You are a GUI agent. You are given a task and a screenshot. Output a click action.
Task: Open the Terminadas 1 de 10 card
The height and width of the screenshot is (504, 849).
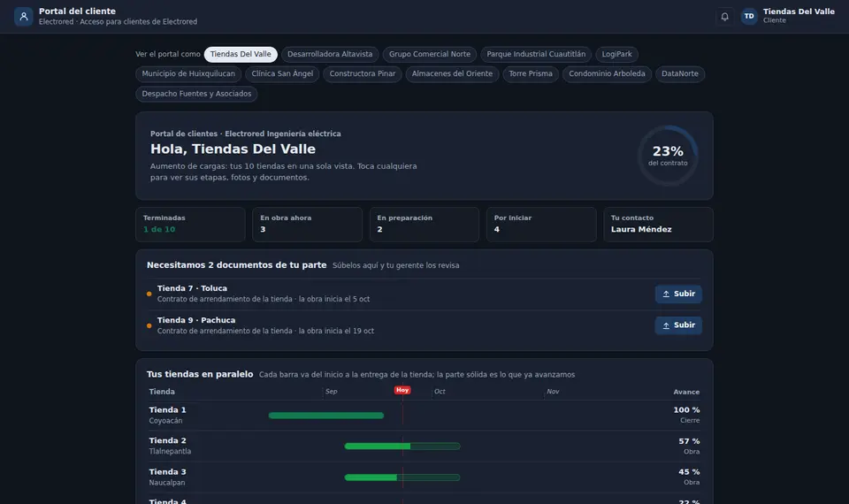pos(190,224)
